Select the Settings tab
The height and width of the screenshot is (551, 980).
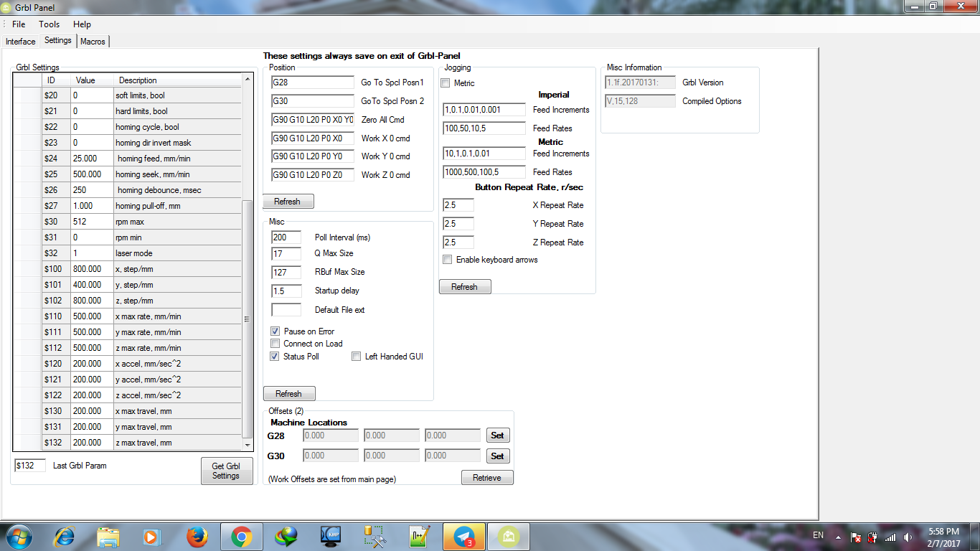58,40
